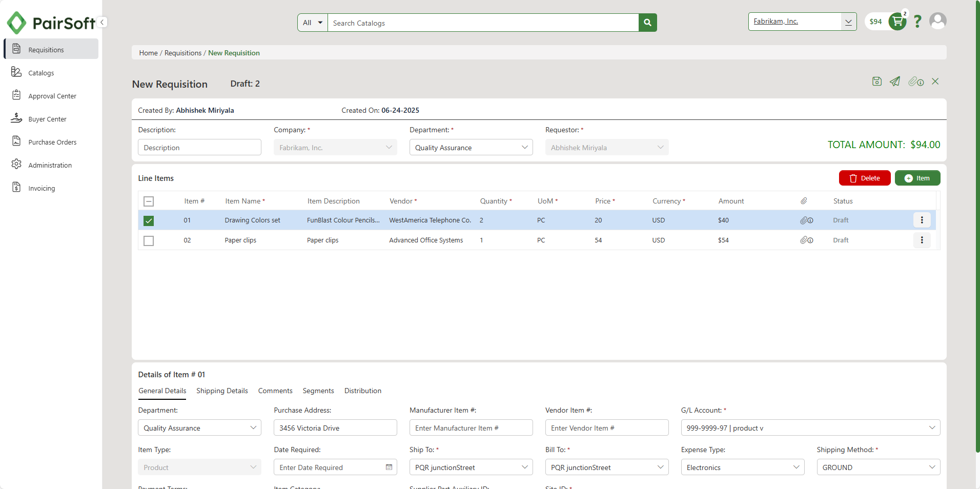Open the Ship To dropdown
The image size is (980, 489).
[x=471, y=467]
